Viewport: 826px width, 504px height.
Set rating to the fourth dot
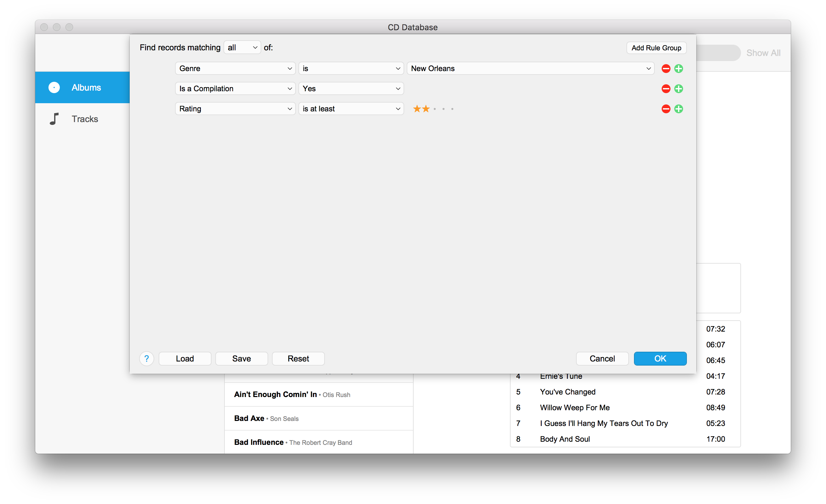pyautogui.click(x=444, y=109)
